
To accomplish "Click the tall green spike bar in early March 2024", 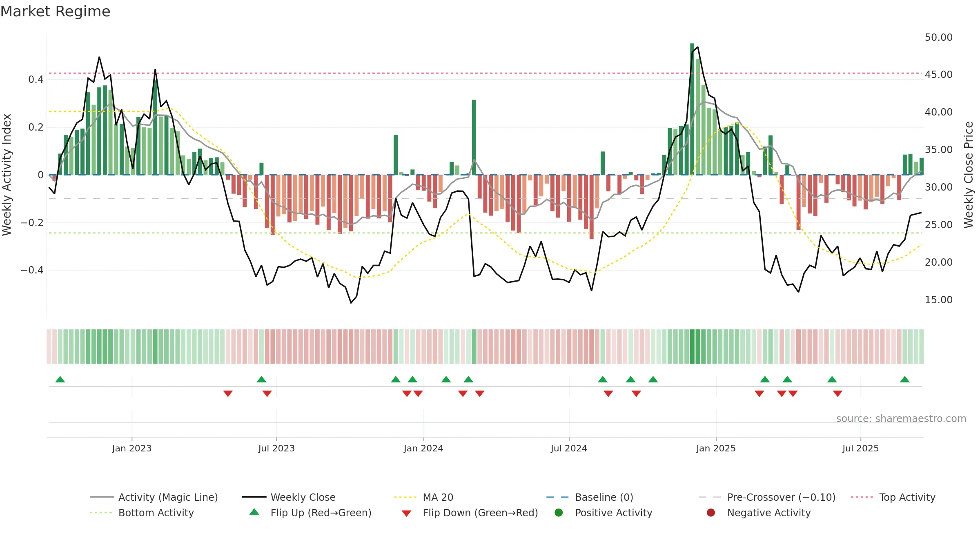I will 474,137.
